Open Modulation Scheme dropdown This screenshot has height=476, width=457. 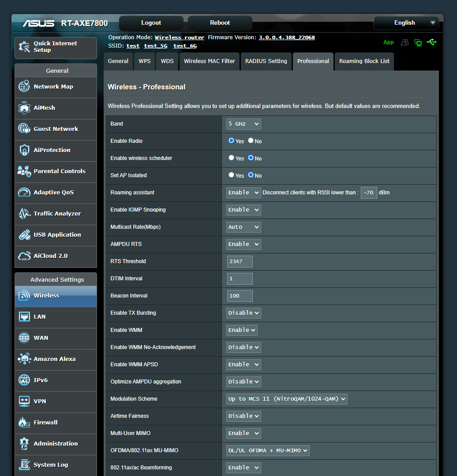click(x=287, y=399)
